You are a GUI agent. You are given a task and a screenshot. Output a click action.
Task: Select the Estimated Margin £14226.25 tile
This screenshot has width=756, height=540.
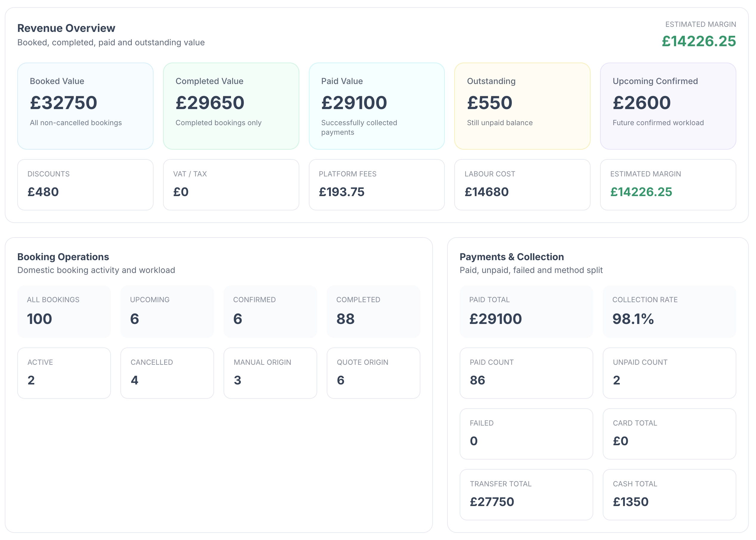(x=668, y=184)
